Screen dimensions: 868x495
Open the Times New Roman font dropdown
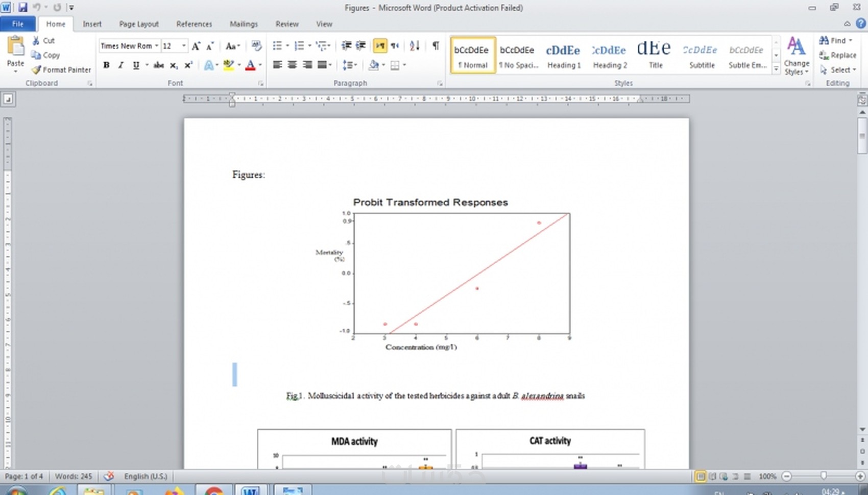157,45
